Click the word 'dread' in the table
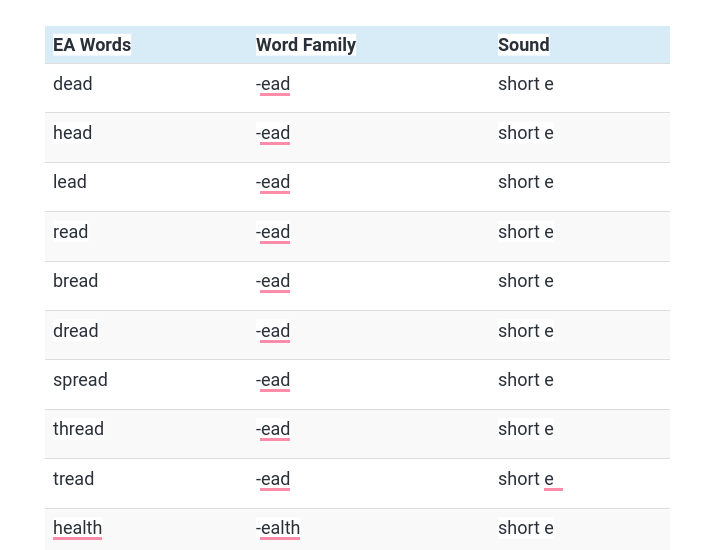 pos(76,331)
